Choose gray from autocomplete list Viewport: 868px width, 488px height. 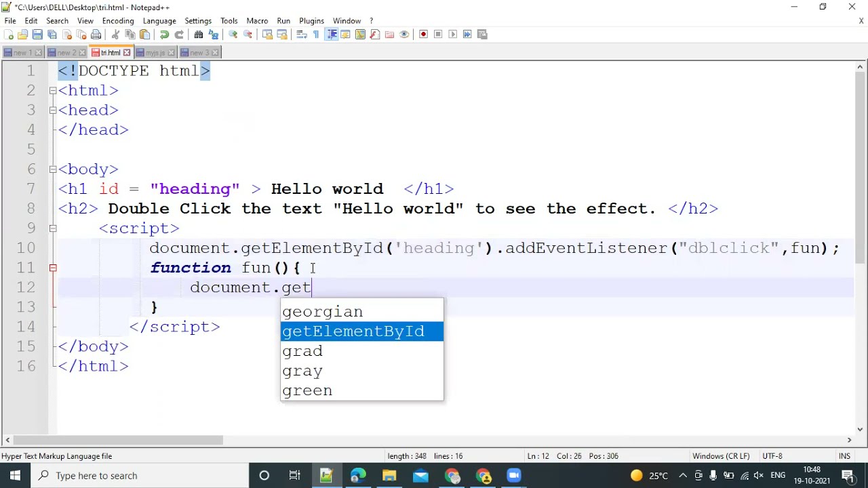pyautogui.click(x=362, y=371)
